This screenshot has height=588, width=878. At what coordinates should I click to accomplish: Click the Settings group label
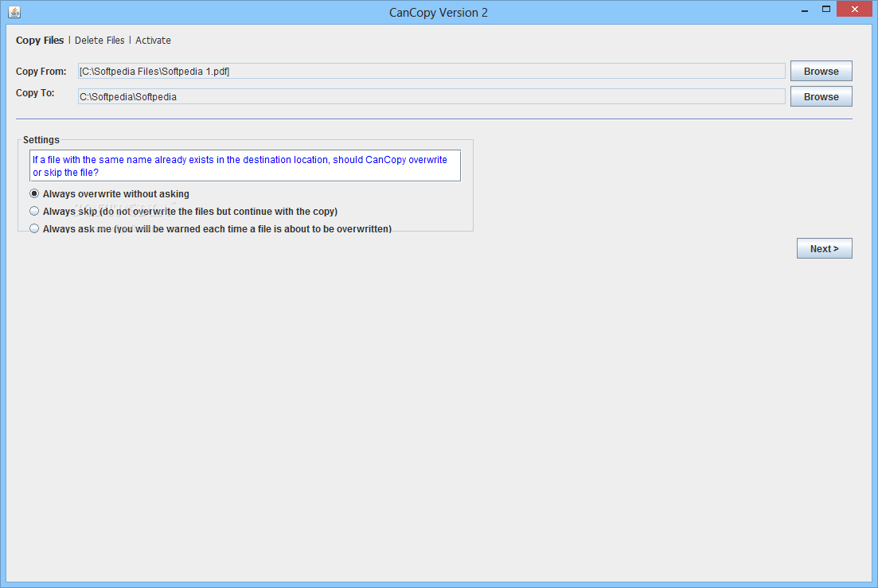41,140
